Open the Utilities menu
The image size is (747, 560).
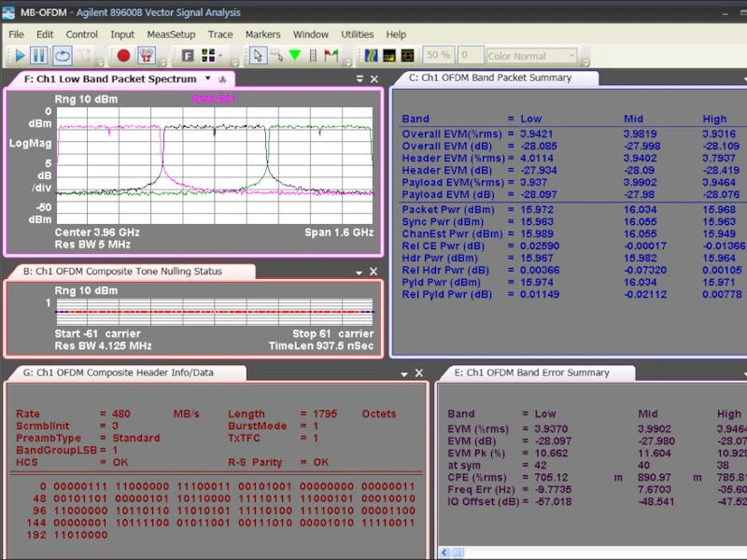[x=357, y=35]
